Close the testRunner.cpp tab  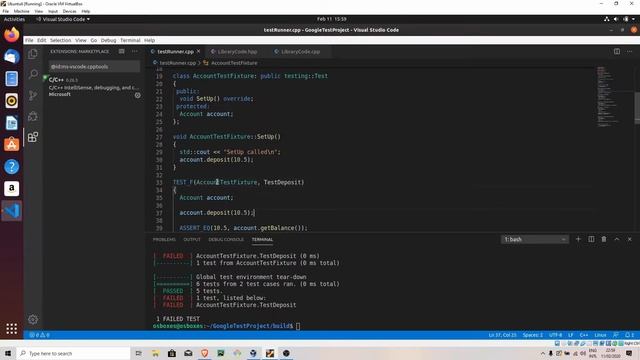(x=198, y=51)
